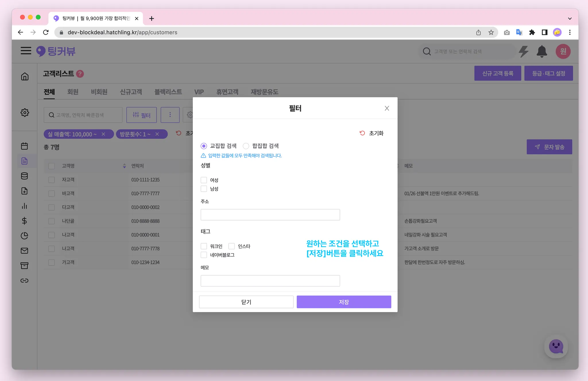Expand the browser tab list chevron
The height and width of the screenshot is (381, 588).
tap(570, 18)
